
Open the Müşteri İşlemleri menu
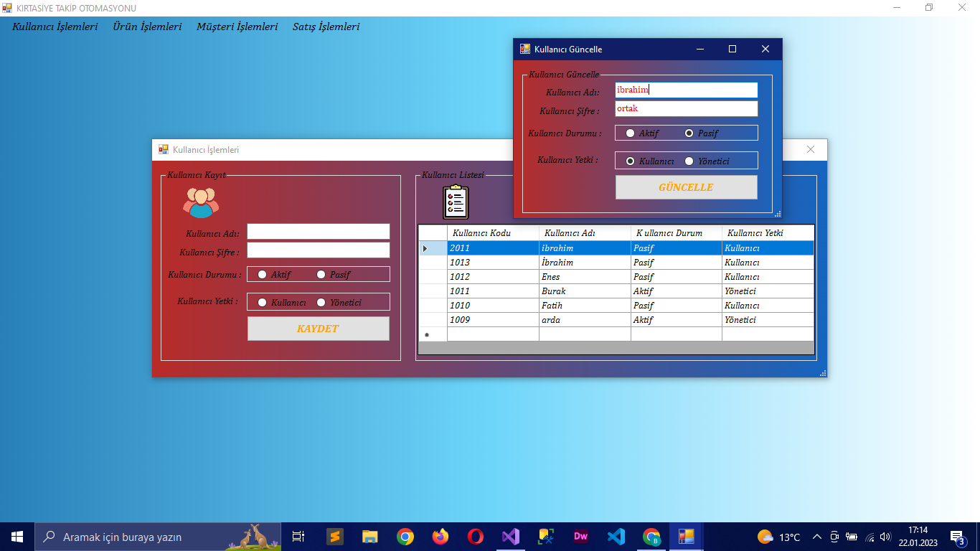pyautogui.click(x=237, y=27)
